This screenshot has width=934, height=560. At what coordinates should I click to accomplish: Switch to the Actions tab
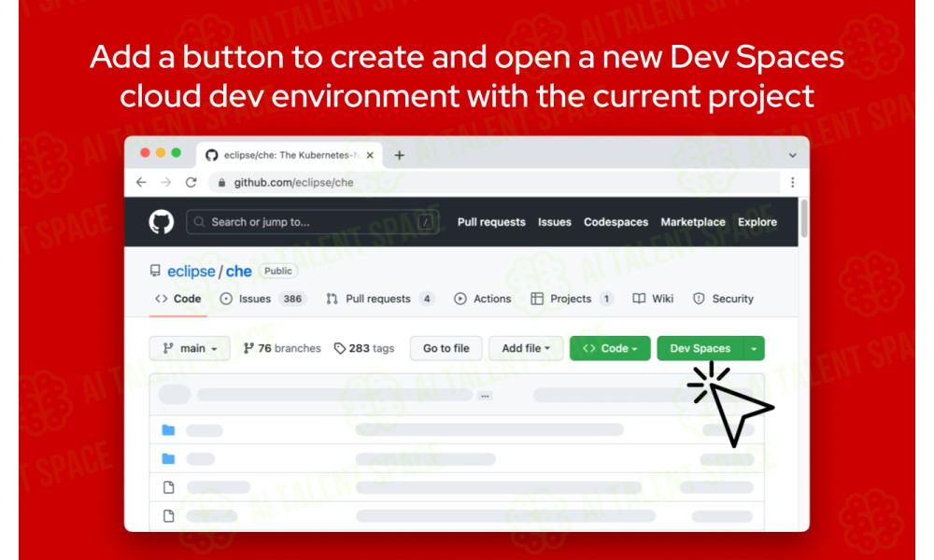point(483,299)
